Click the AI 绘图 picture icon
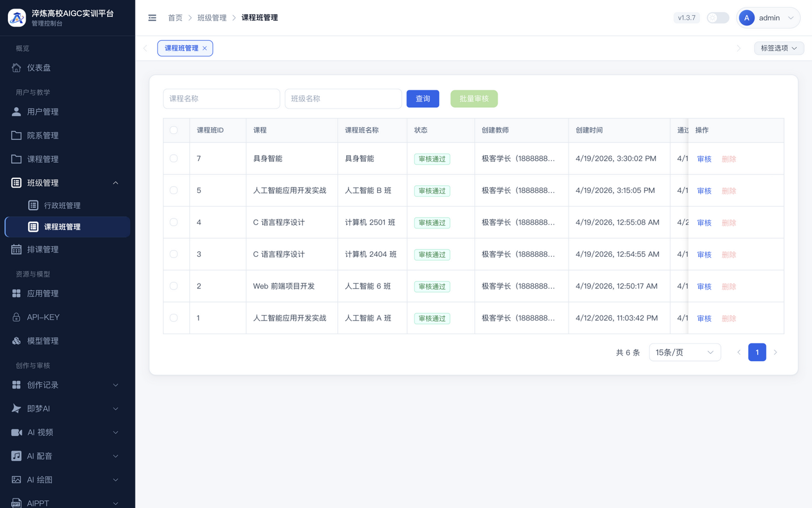Image resolution: width=812 pixels, height=508 pixels. (16, 480)
